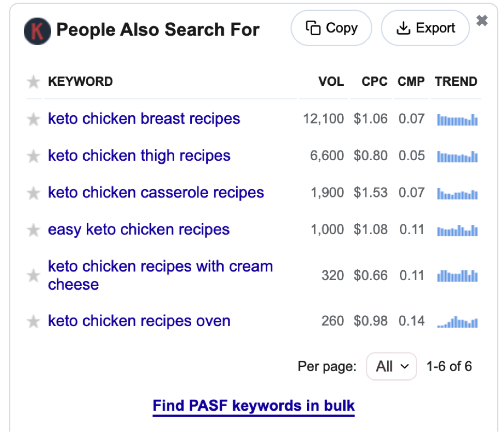Favorite the easy keto chicken recipes row
The height and width of the screenshot is (432, 504).
click(x=34, y=230)
